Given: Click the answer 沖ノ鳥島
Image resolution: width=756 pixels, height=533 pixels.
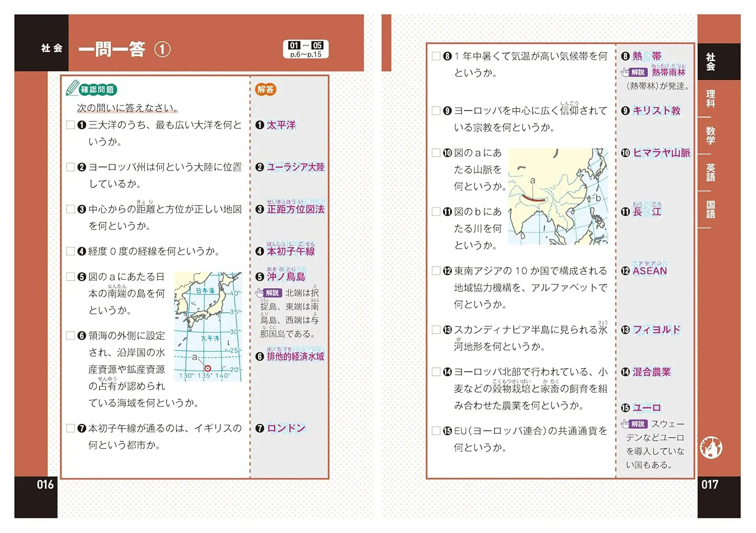Looking at the screenshot, I should click(x=286, y=276).
